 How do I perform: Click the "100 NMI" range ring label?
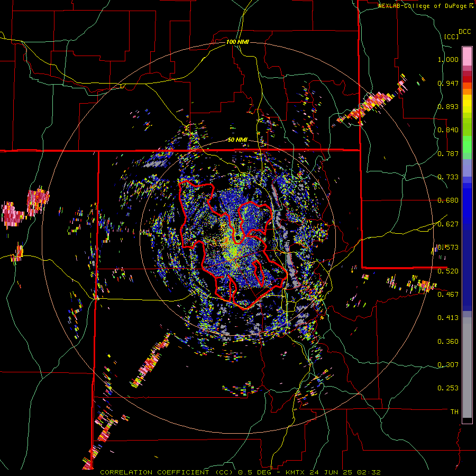coord(237,42)
